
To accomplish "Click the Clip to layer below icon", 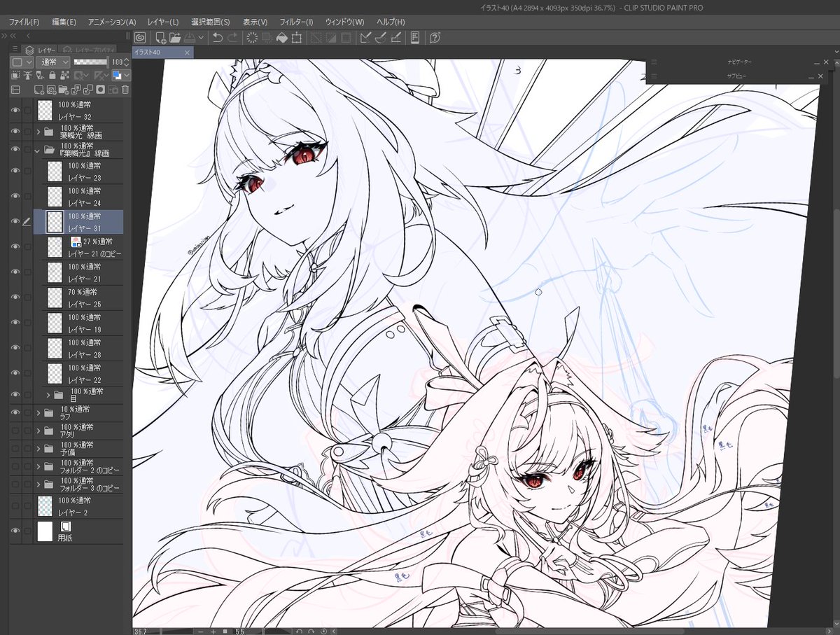I will coord(15,76).
